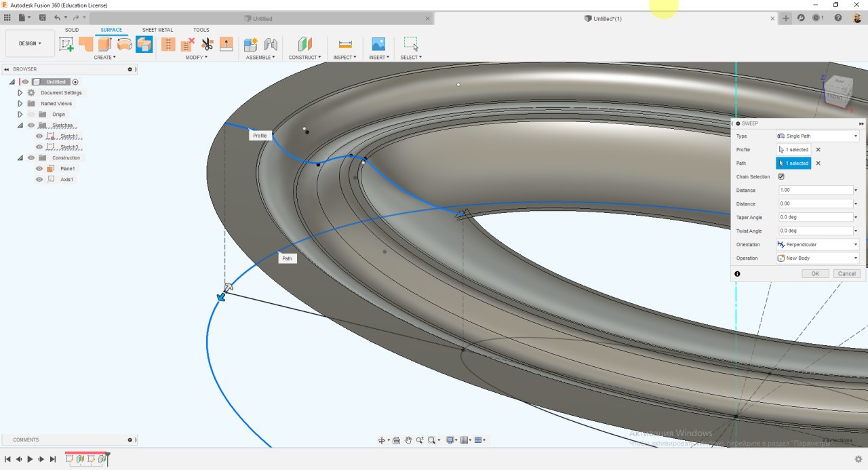Expand the Named Views node
Screen dimensions: 868x470
(x=20, y=104)
